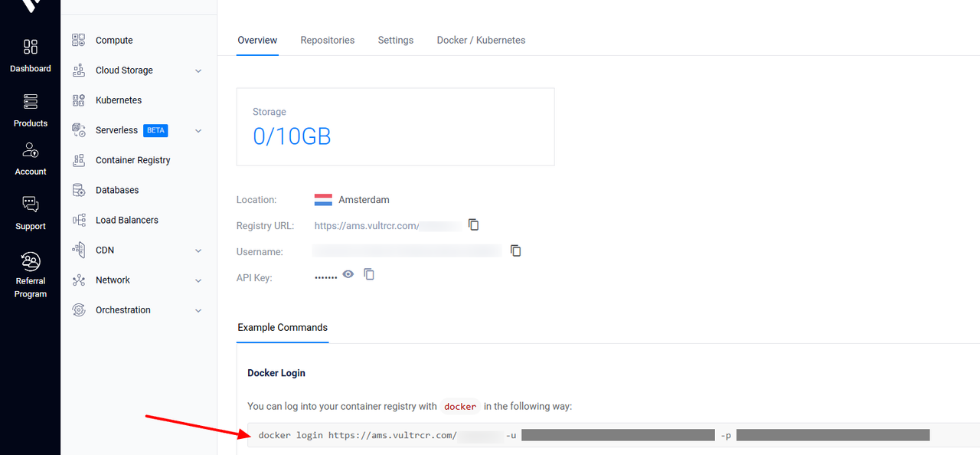Click the Kubernetes sidebar icon
The image size is (980, 455).
[79, 100]
